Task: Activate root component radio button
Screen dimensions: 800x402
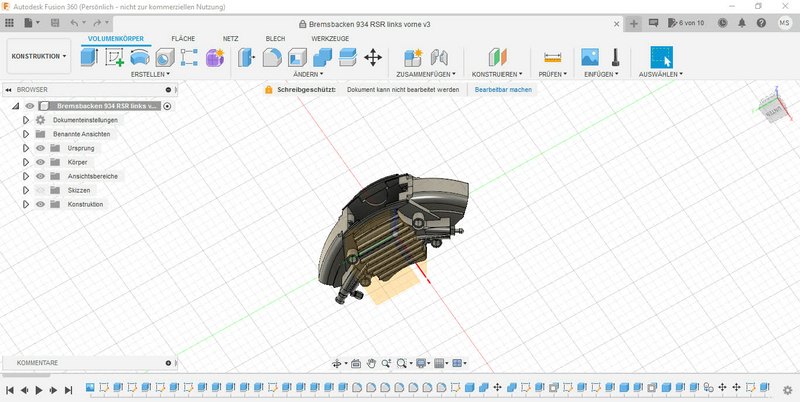Action: pyautogui.click(x=167, y=106)
